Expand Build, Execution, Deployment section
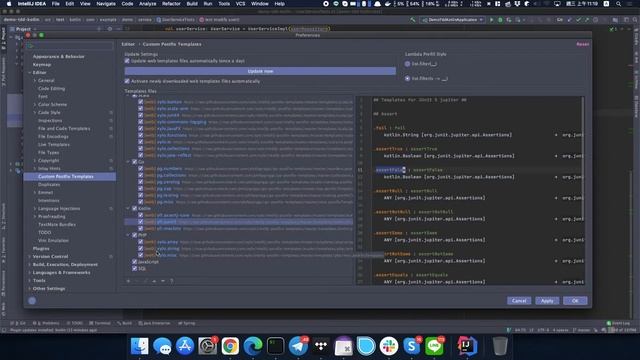 click(30, 264)
